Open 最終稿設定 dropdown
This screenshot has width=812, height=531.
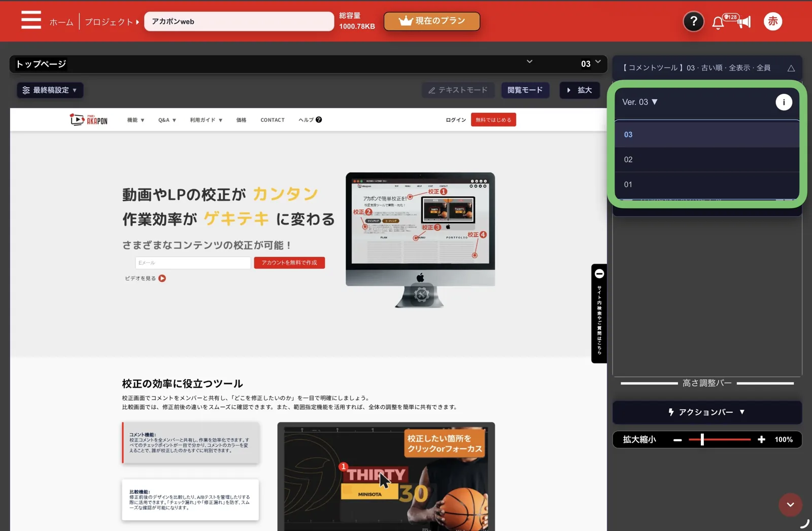(50, 90)
